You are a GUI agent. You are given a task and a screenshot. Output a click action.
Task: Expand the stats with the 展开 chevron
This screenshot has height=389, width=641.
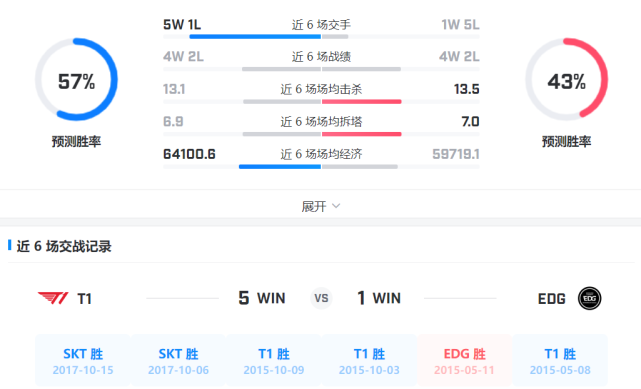pyautogui.click(x=336, y=206)
